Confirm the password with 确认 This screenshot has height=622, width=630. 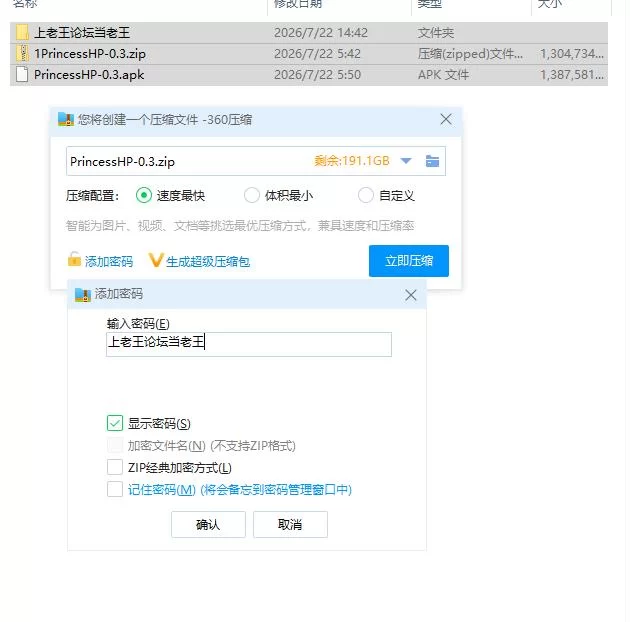click(x=208, y=524)
